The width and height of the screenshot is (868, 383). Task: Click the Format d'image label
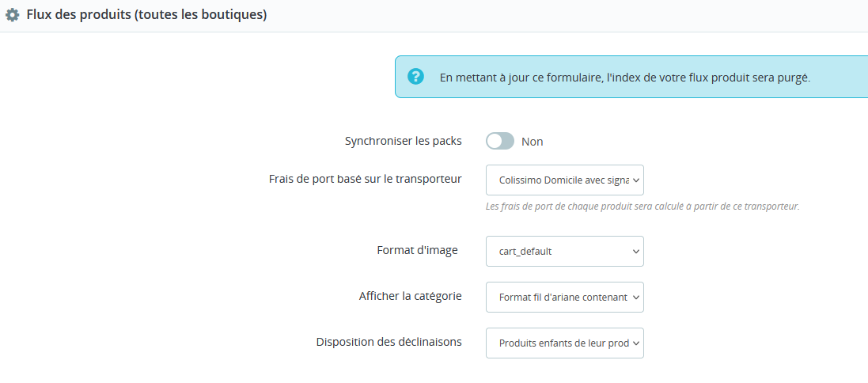click(x=418, y=250)
